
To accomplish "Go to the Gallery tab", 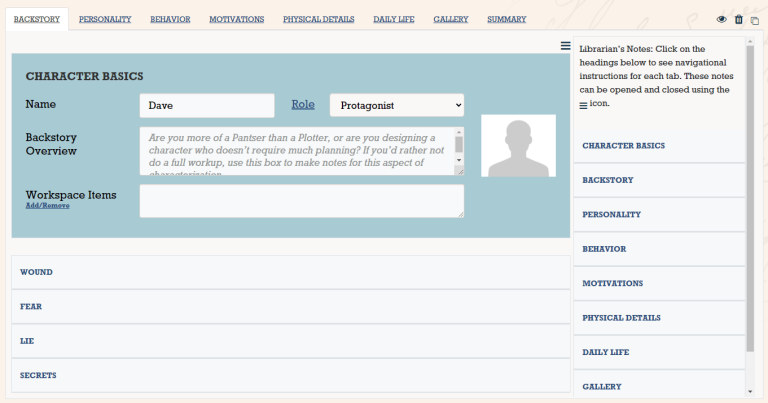I will [451, 19].
